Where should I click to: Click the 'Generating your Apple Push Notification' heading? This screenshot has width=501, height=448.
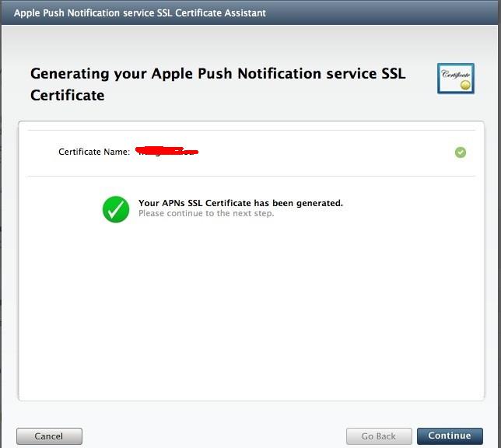click(x=218, y=84)
